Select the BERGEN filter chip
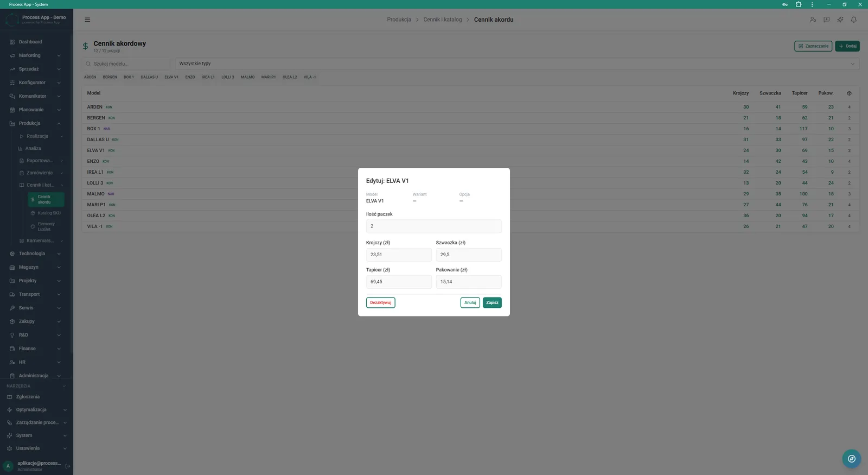 [110, 77]
